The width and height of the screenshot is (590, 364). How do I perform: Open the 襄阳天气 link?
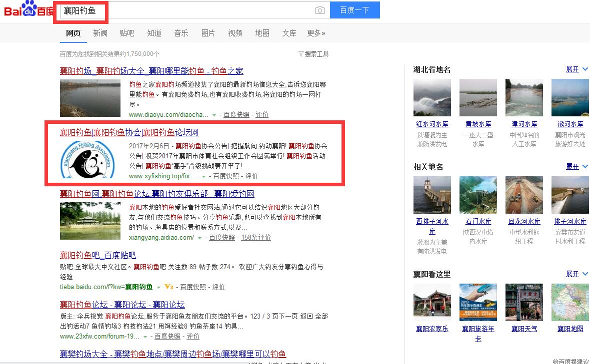click(524, 329)
